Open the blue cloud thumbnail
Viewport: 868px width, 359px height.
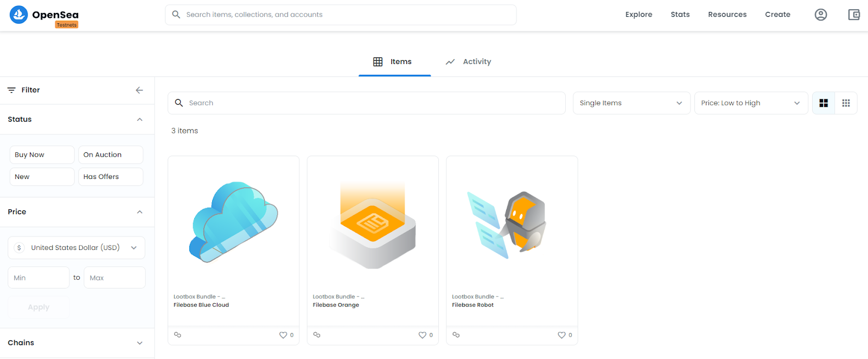click(x=234, y=222)
